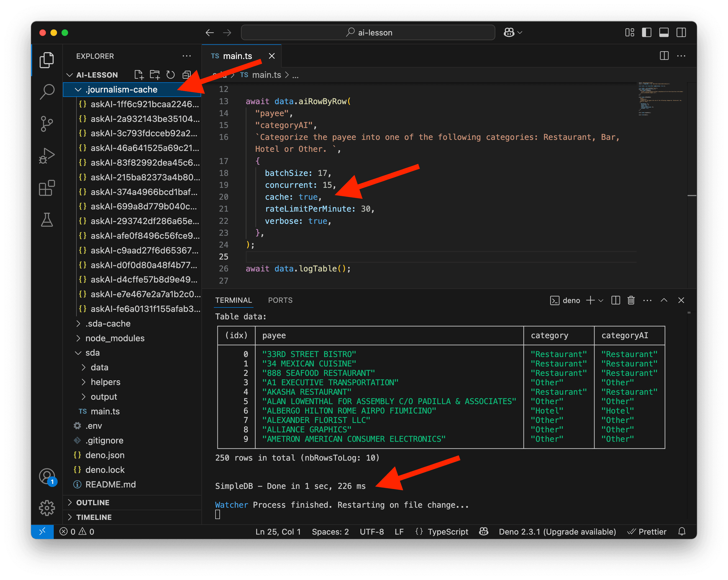The width and height of the screenshot is (728, 580).
Task: Toggle the primary side bar
Action: point(647,32)
